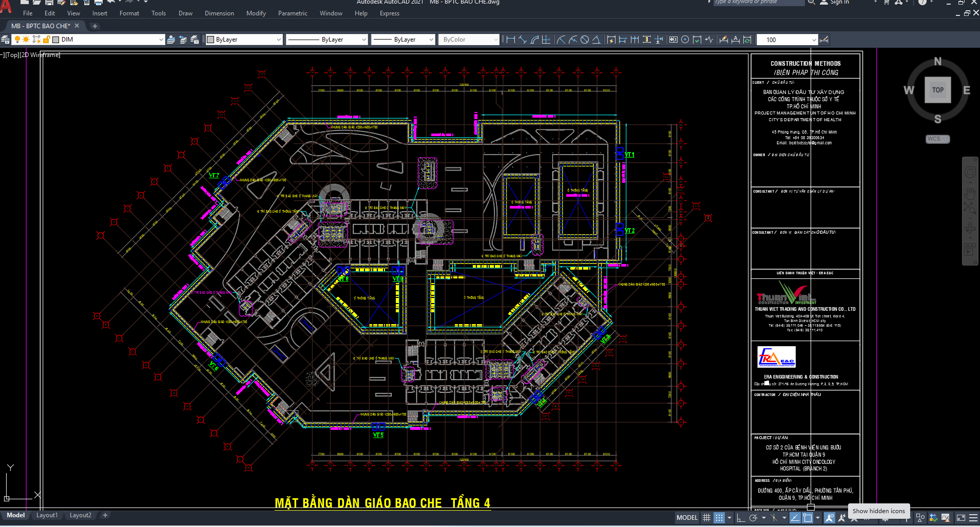
Task: Click the layer color swatch beside DIM
Action: click(x=56, y=40)
